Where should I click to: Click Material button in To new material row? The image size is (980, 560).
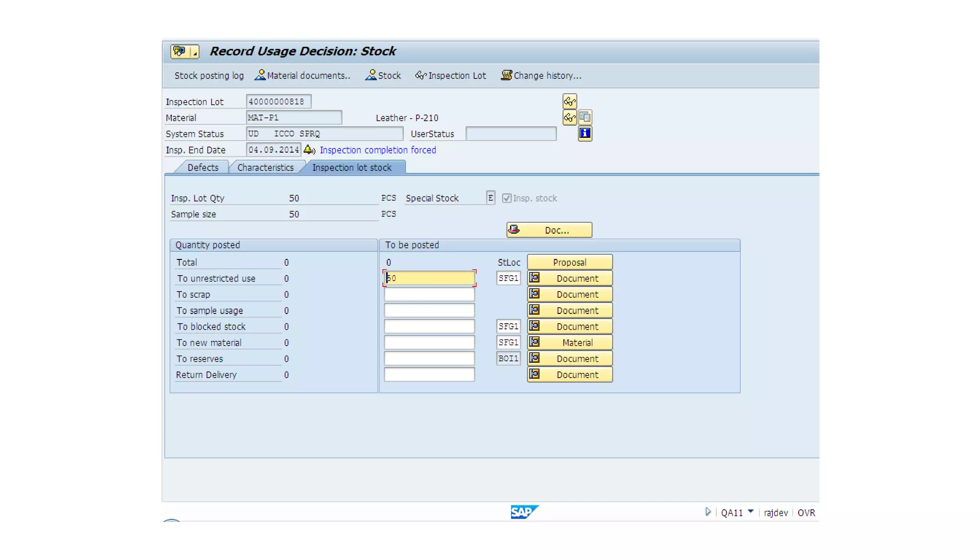[x=569, y=343]
